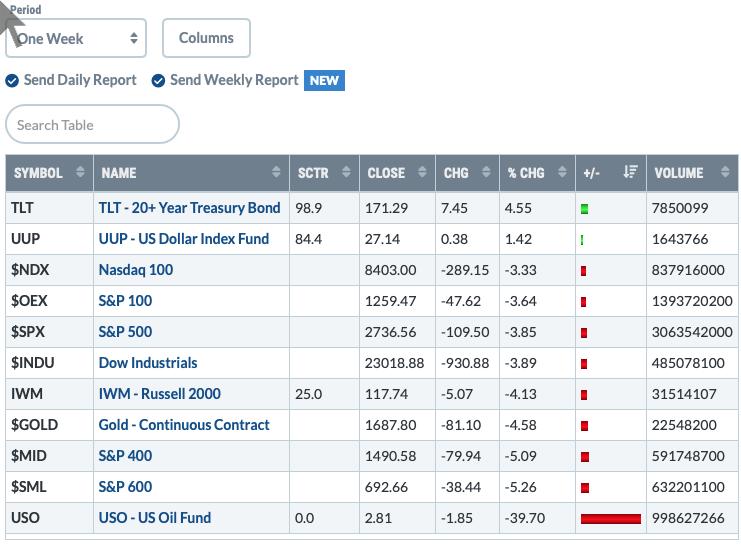Sort table by SCTR column arrows
Screen dimensions: 741x545
point(346,172)
